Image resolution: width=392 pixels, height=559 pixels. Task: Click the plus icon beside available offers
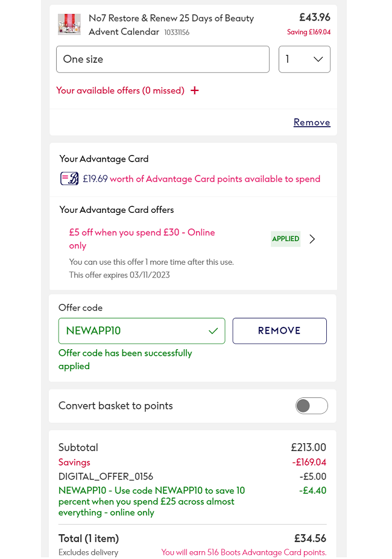click(194, 90)
